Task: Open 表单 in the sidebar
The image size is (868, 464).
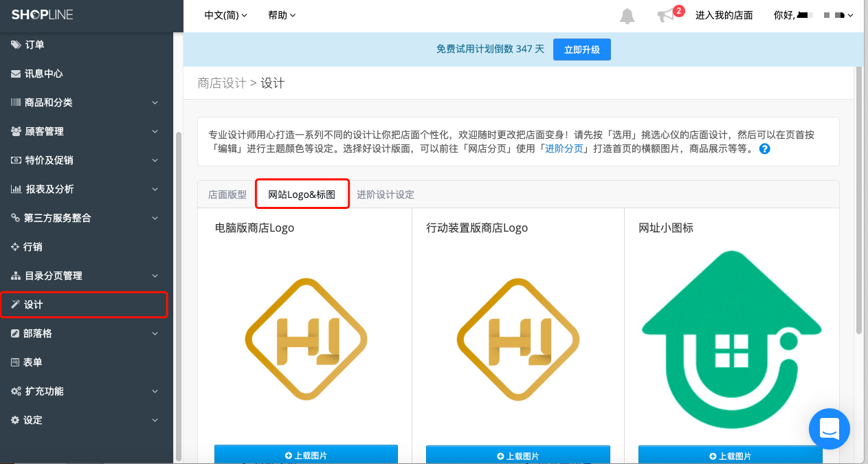Action: pyautogui.click(x=33, y=362)
